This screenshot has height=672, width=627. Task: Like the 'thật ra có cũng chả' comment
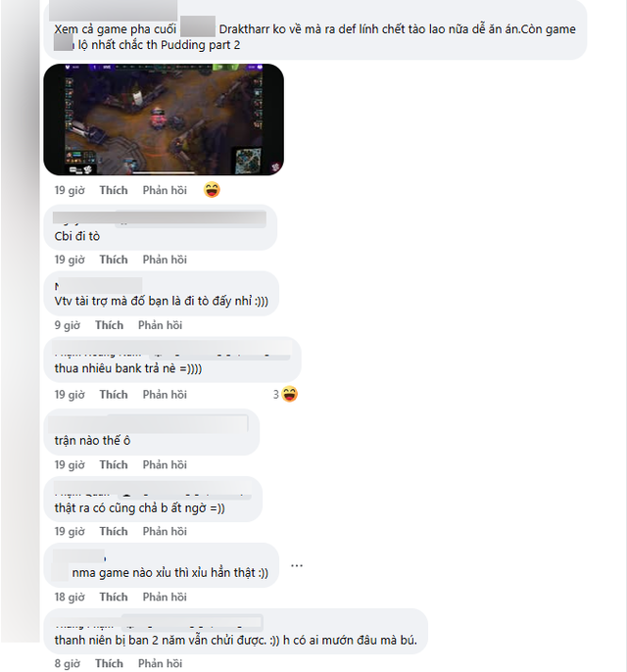coord(114,531)
